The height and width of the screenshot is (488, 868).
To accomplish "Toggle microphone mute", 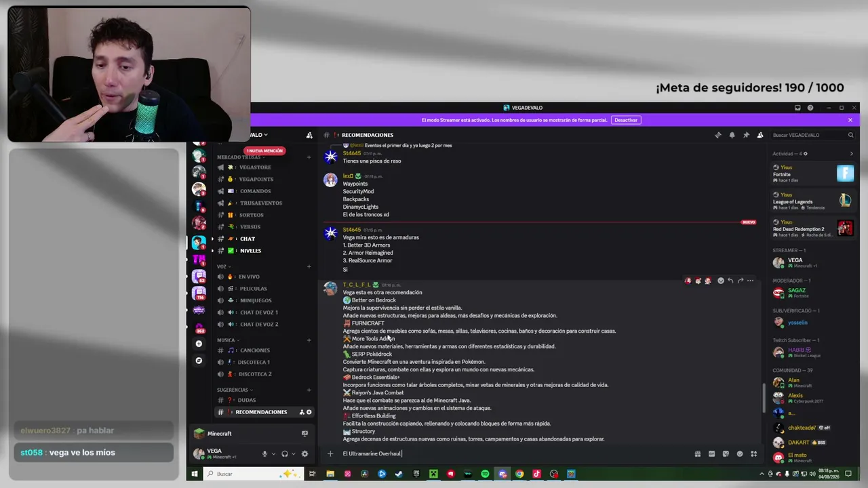I will click(264, 453).
